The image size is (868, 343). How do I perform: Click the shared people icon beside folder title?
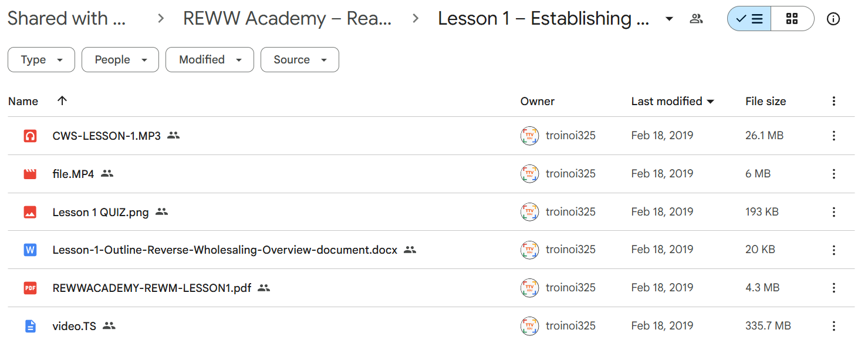(696, 19)
